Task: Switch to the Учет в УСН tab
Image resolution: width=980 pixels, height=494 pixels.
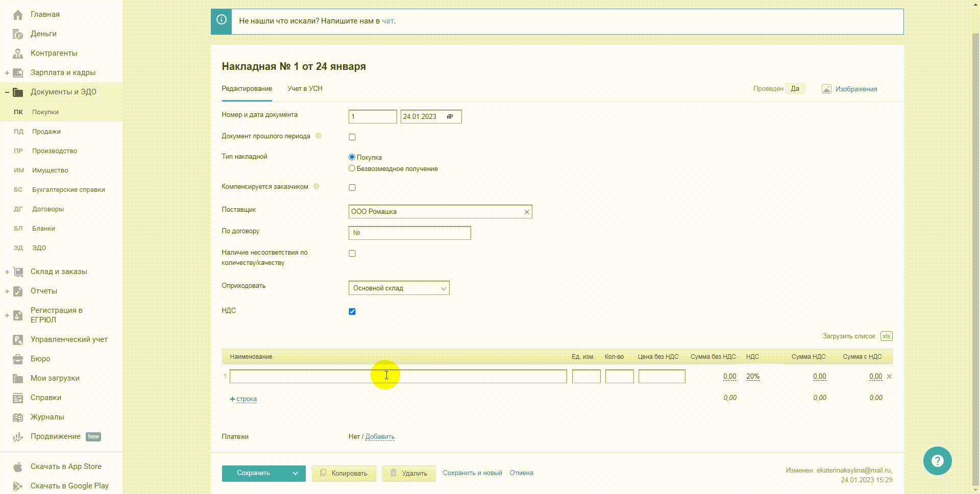Action: pos(305,89)
